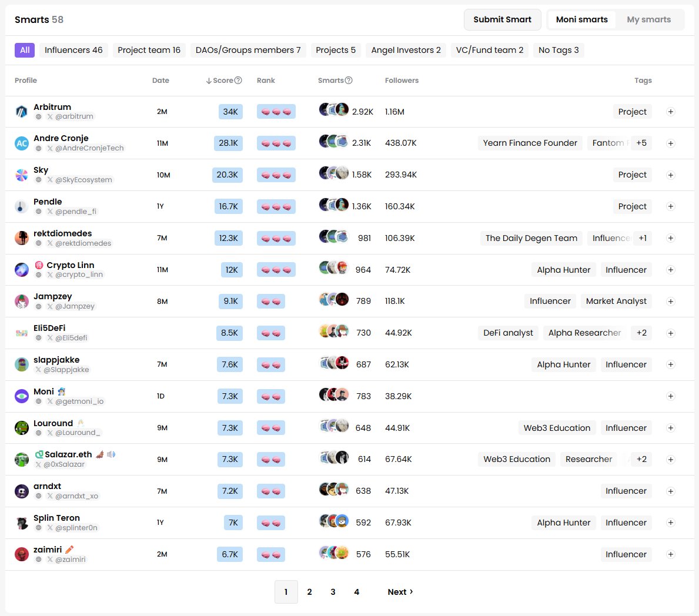Sort by the Score column header
The image size is (699, 616).
[223, 80]
